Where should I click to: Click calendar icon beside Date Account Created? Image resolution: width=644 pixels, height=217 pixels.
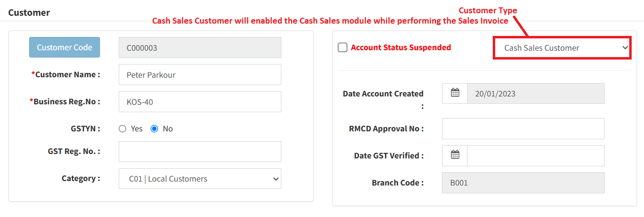pos(455,93)
